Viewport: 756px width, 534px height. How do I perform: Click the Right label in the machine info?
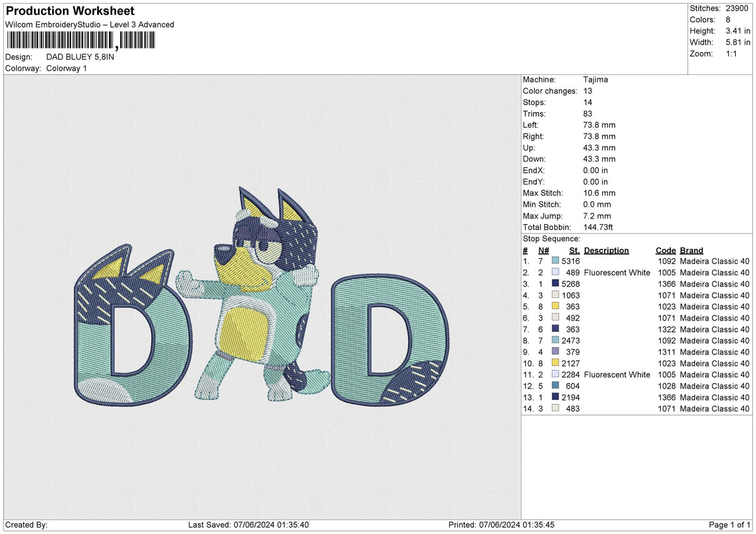click(x=533, y=137)
